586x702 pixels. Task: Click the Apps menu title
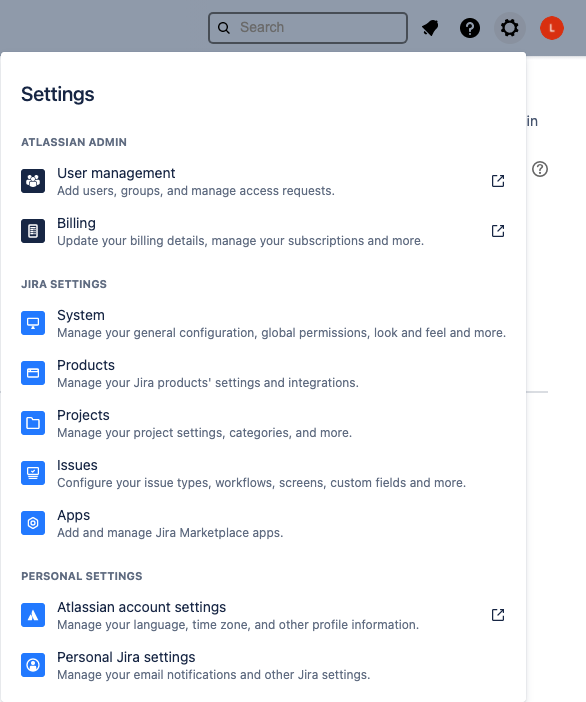tap(73, 515)
